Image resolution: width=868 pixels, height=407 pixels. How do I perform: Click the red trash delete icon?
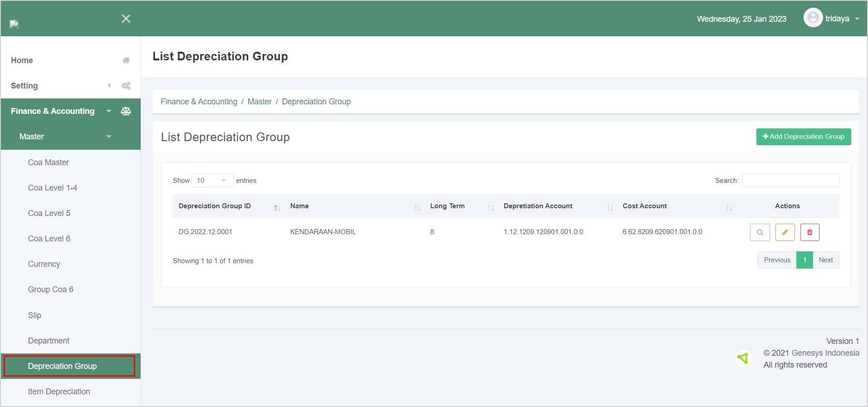tap(809, 232)
